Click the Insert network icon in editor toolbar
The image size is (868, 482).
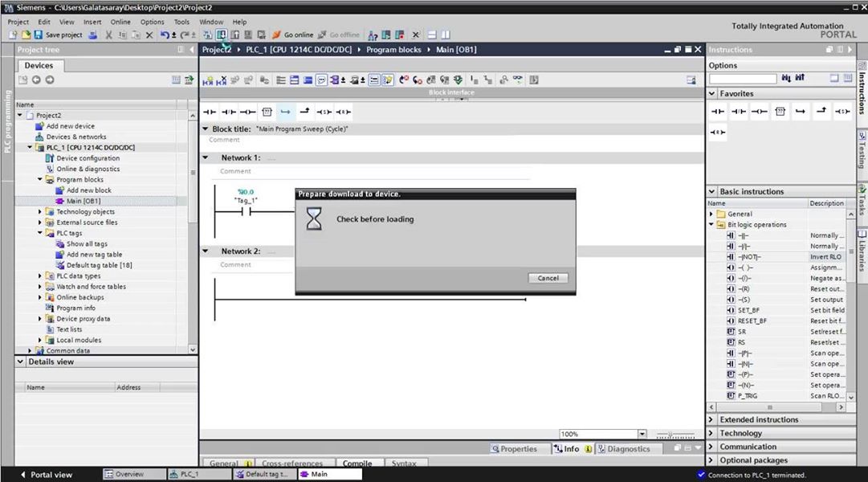point(208,80)
